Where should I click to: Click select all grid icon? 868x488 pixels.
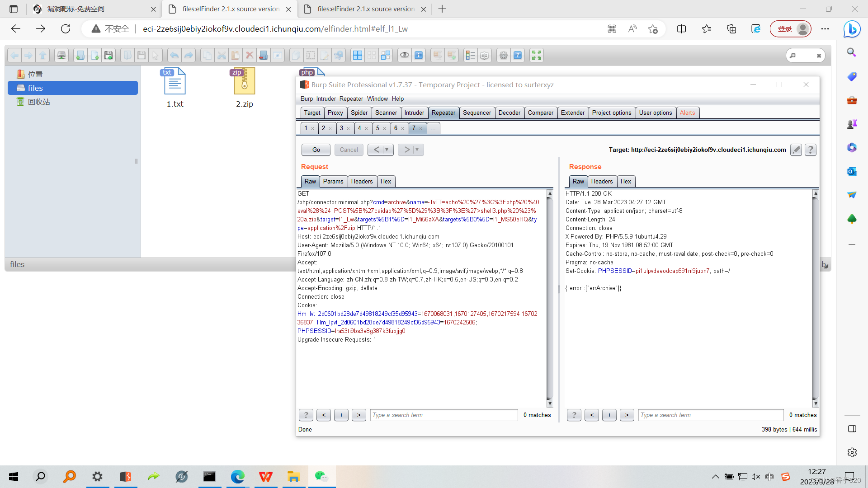click(x=358, y=55)
